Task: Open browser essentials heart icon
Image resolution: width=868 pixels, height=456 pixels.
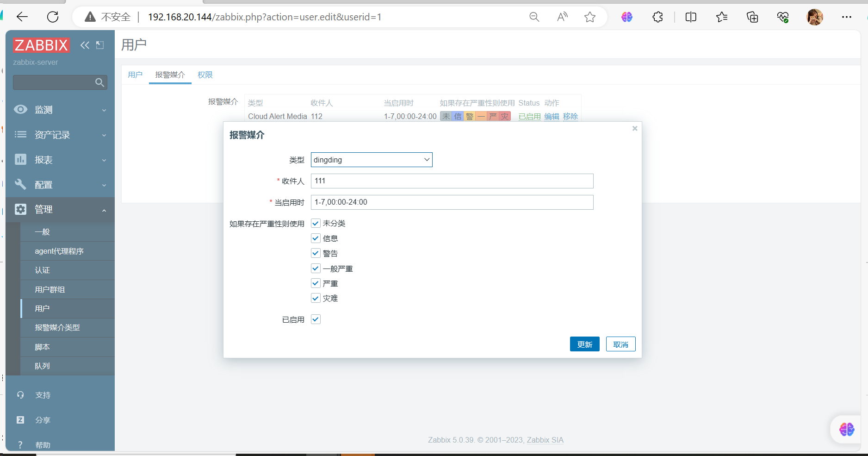Action: click(x=783, y=17)
